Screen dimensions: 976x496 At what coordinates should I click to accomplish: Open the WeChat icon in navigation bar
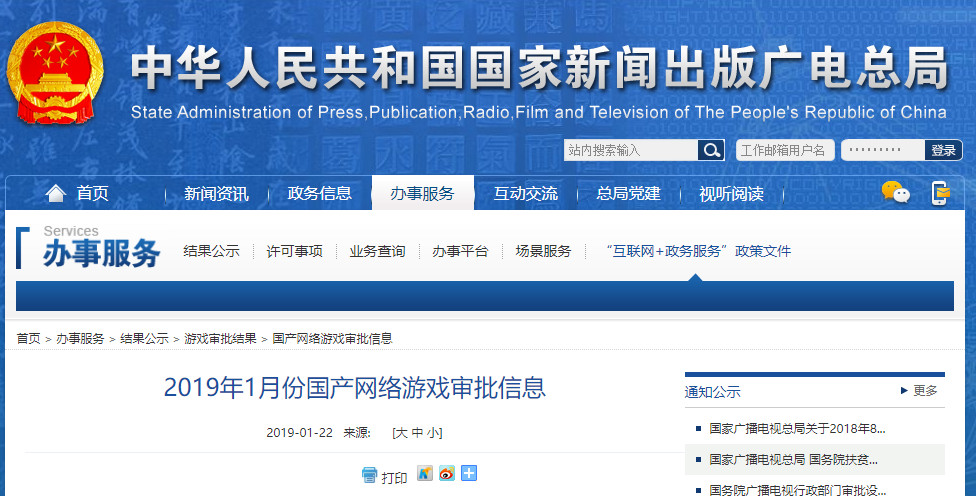click(895, 193)
